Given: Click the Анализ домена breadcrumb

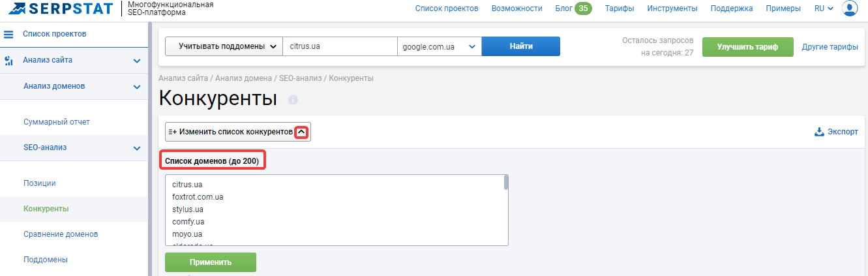Looking at the screenshot, I should click(244, 78).
